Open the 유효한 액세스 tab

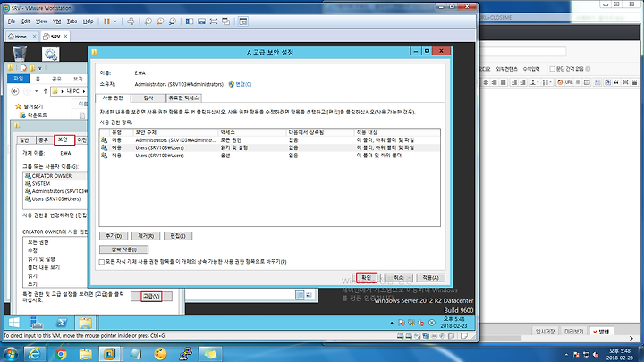click(x=184, y=98)
